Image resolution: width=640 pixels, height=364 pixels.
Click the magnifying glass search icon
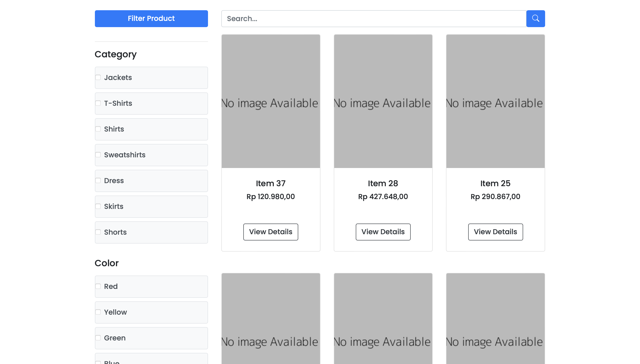(536, 18)
